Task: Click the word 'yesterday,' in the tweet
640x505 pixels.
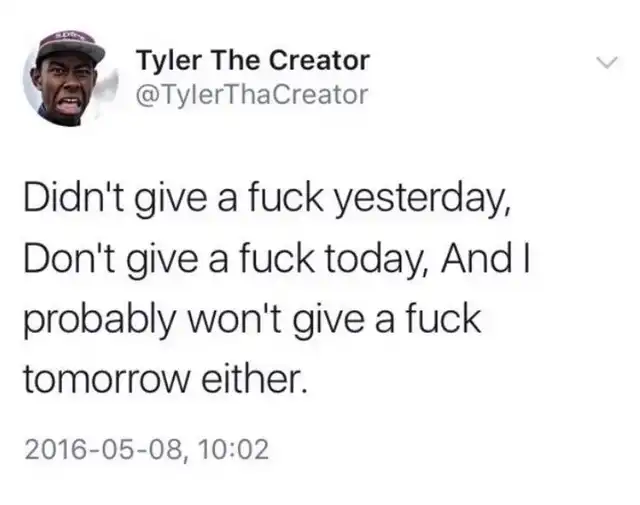Action: (422, 200)
